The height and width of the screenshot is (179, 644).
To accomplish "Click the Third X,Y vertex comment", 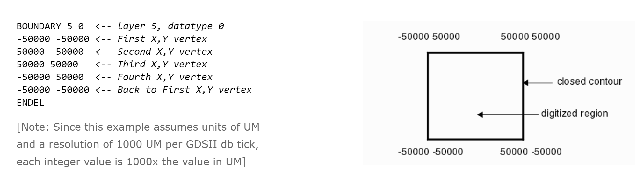I will click(162, 64).
